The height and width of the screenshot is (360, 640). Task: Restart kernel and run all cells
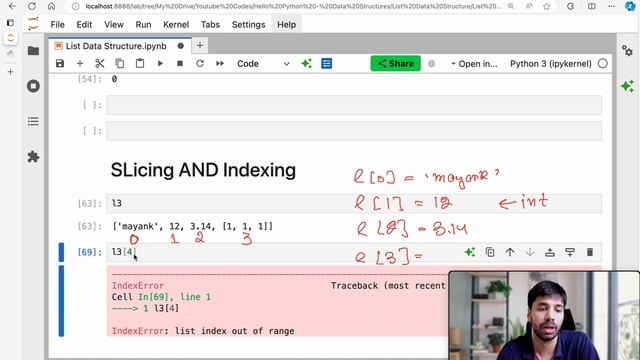(220, 64)
